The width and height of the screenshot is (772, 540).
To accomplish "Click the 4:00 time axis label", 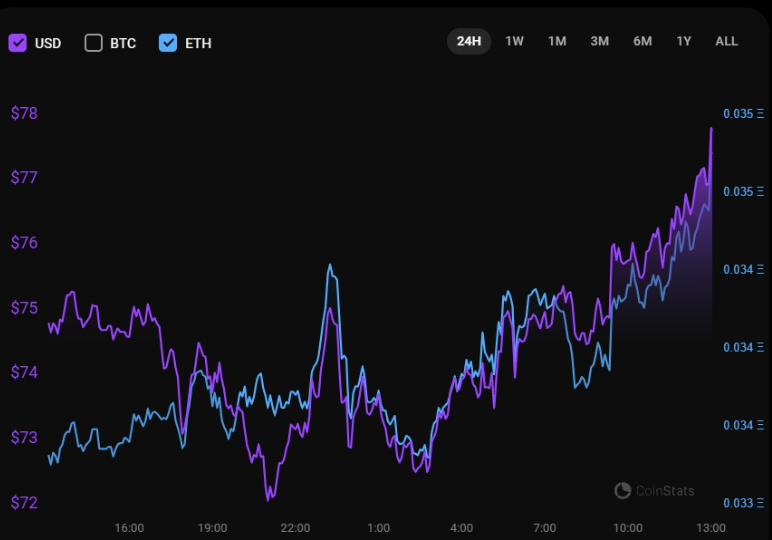I will 461,528.
